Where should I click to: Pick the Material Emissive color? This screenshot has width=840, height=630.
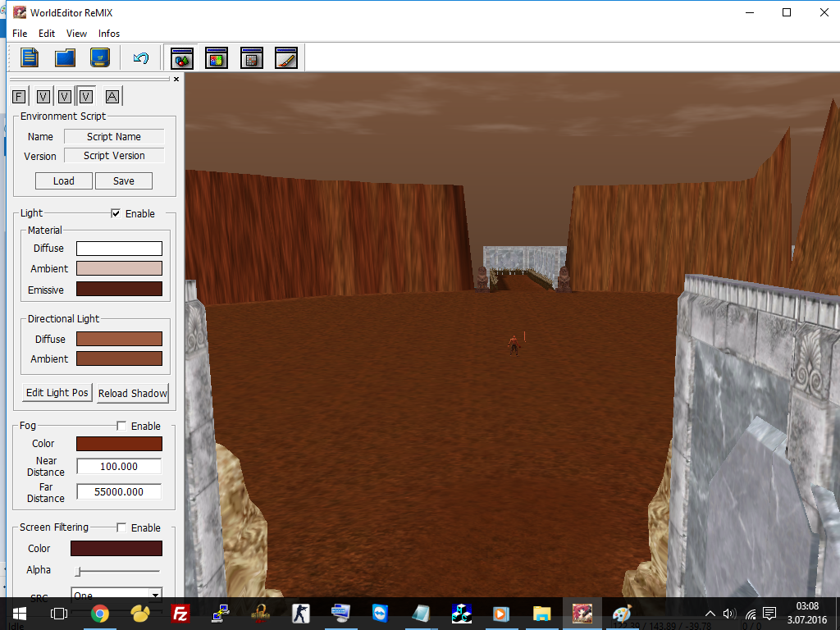(x=119, y=290)
